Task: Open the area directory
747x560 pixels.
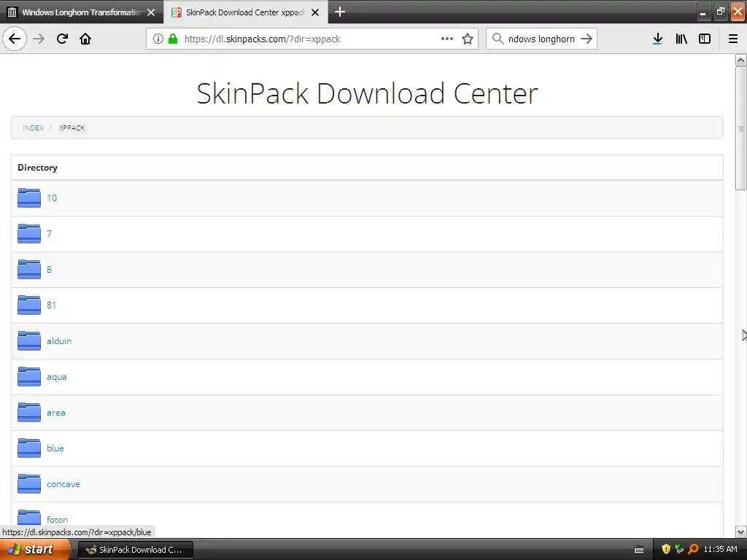Action: (55, 413)
